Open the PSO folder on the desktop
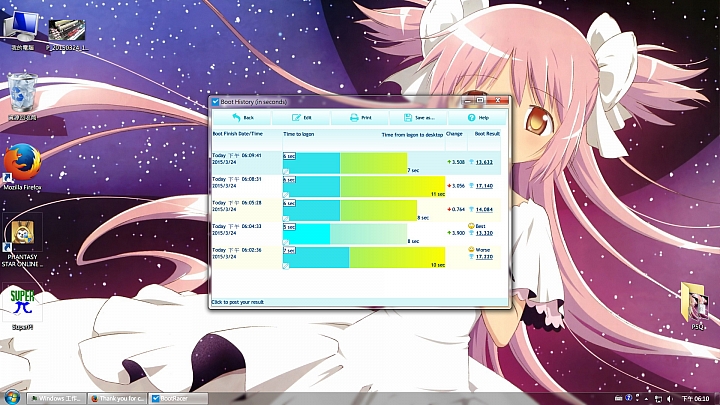Screen dimensions: 720x405 [x=697, y=307]
